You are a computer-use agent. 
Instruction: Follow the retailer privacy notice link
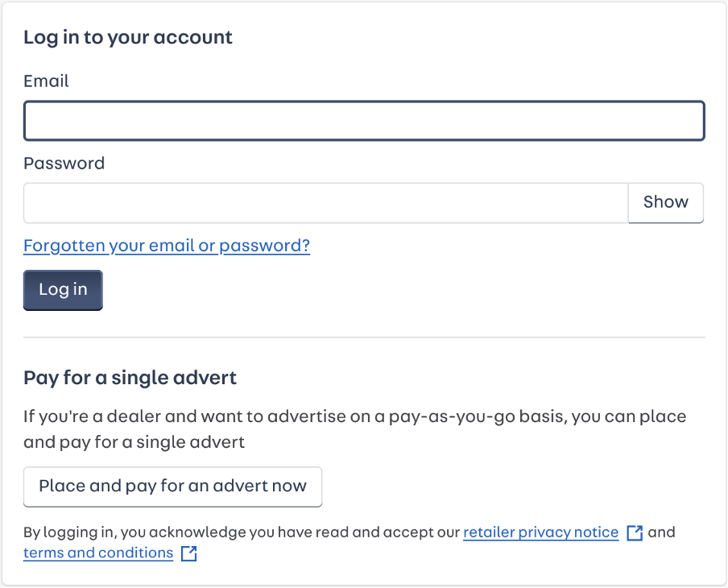click(x=541, y=532)
